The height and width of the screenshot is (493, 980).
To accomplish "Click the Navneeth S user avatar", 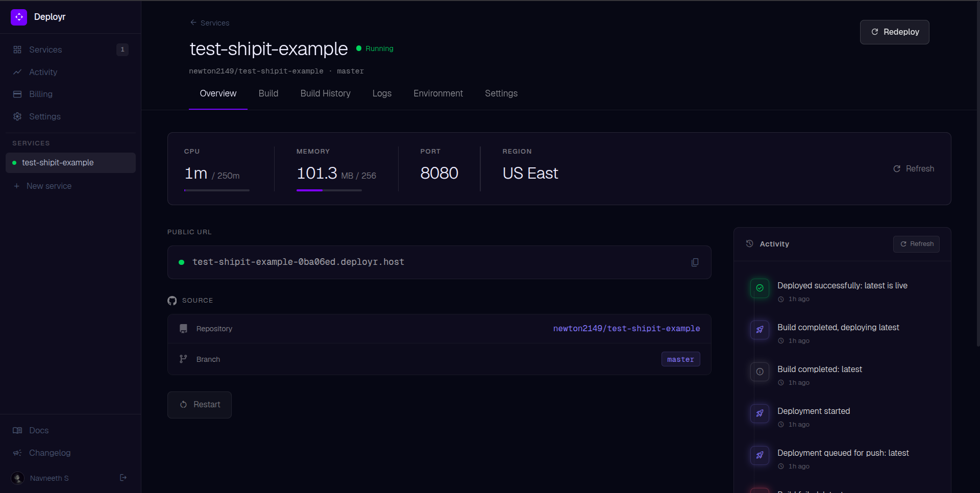I will (18, 478).
